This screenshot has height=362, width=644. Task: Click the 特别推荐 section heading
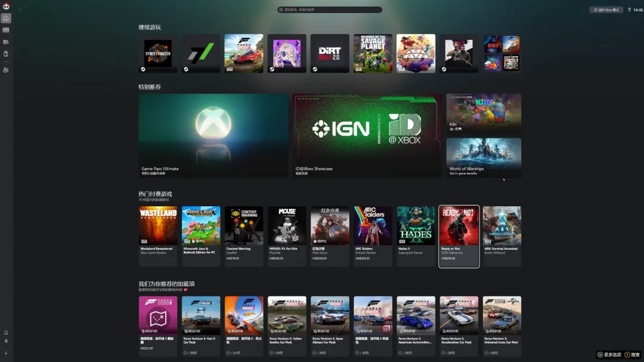coord(150,87)
